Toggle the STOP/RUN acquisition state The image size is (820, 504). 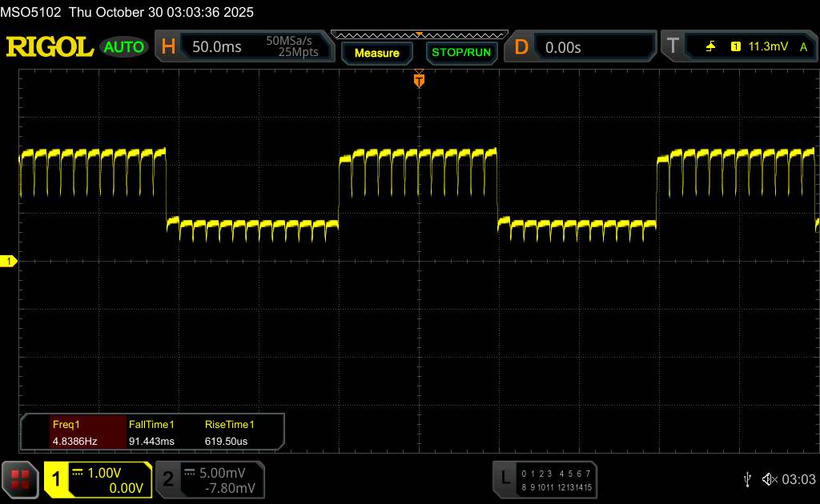click(x=460, y=53)
